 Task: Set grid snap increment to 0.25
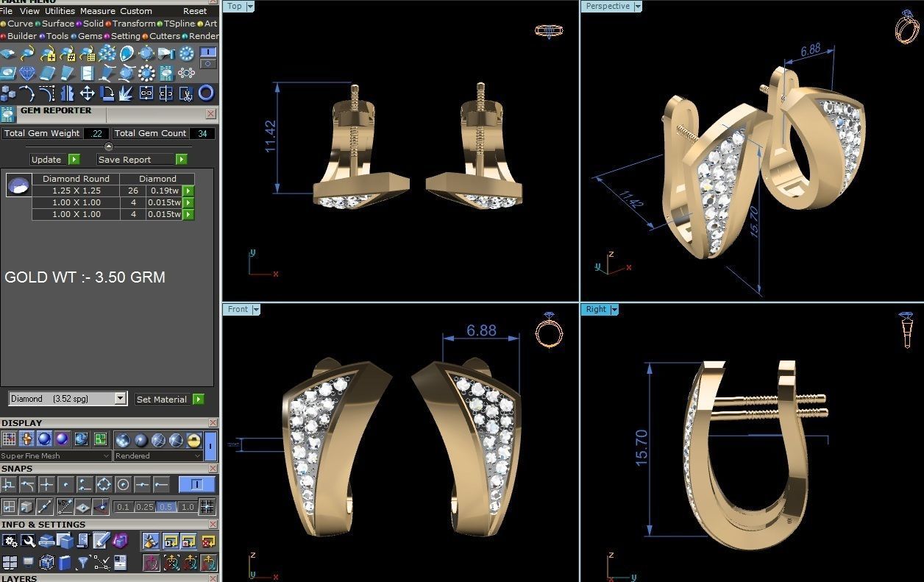point(145,506)
